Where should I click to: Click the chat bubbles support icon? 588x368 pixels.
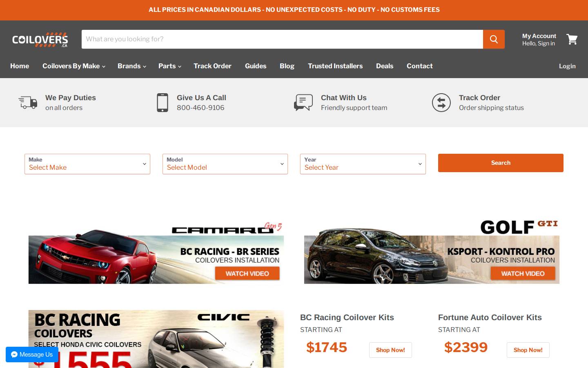tap(303, 103)
